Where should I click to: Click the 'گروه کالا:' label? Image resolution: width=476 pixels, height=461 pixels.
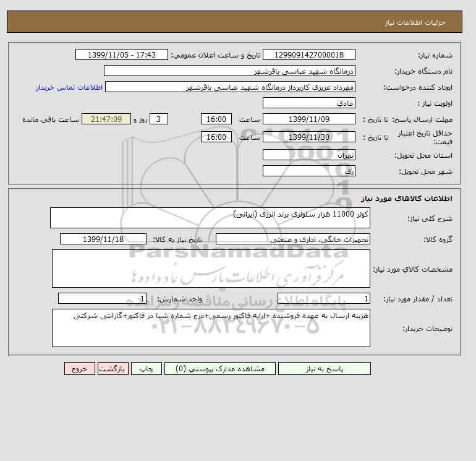pyautogui.click(x=438, y=239)
